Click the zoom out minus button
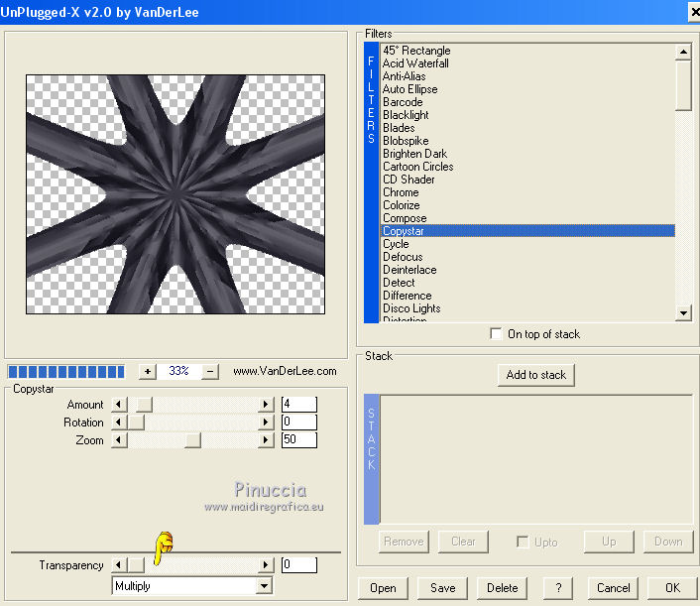Viewport: 700px width, 606px height. 210,371
